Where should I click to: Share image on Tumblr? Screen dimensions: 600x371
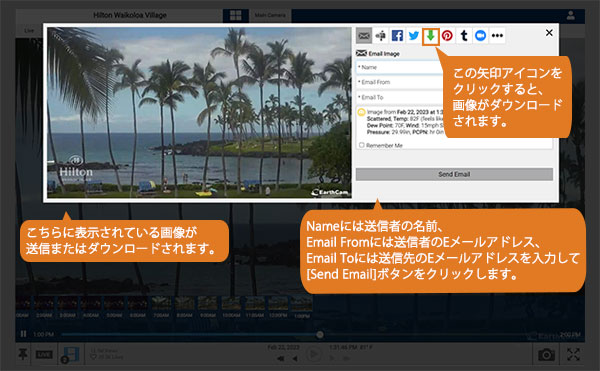(464, 36)
